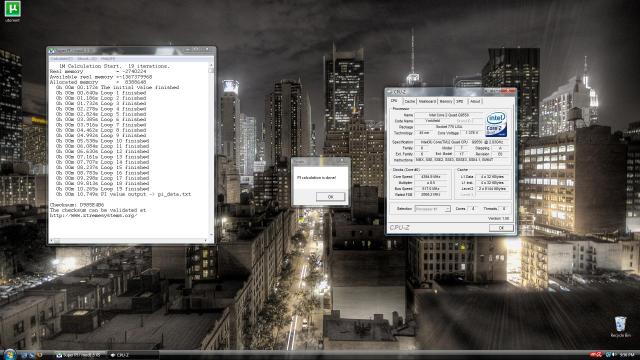Switch to the SPD tab in CPU-Z
The width and height of the screenshot is (640, 360).
click(x=460, y=101)
